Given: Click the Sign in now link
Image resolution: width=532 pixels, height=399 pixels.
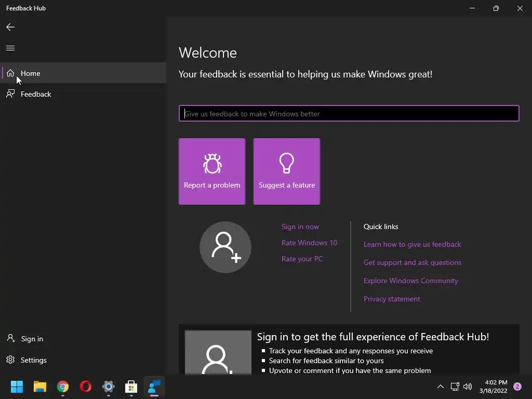Looking at the screenshot, I should coord(300,227).
